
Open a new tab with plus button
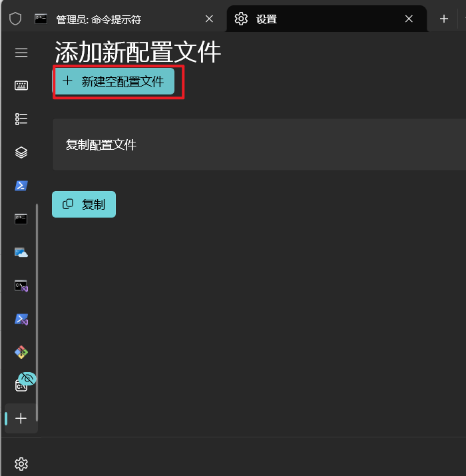[444, 19]
